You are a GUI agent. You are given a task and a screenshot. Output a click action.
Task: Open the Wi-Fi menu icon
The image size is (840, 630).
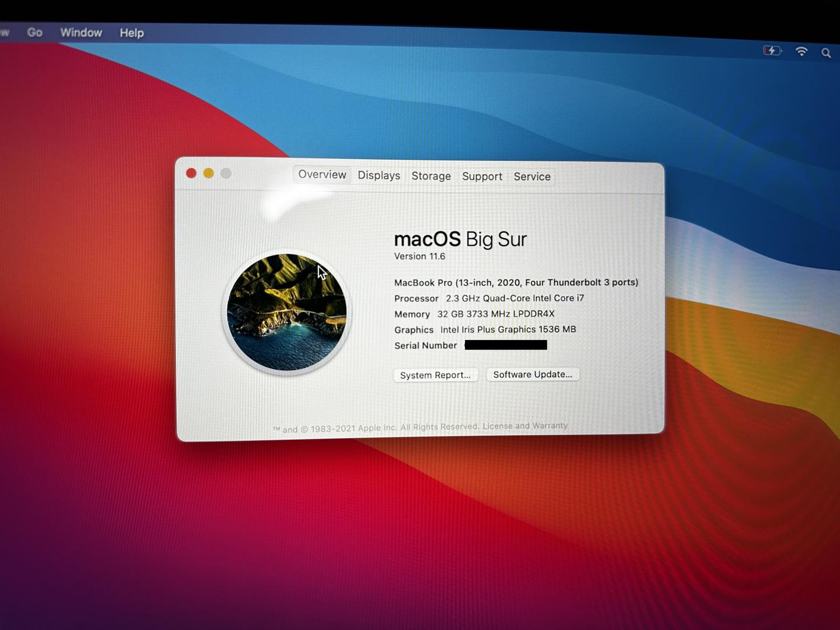(x=801, y=52)
